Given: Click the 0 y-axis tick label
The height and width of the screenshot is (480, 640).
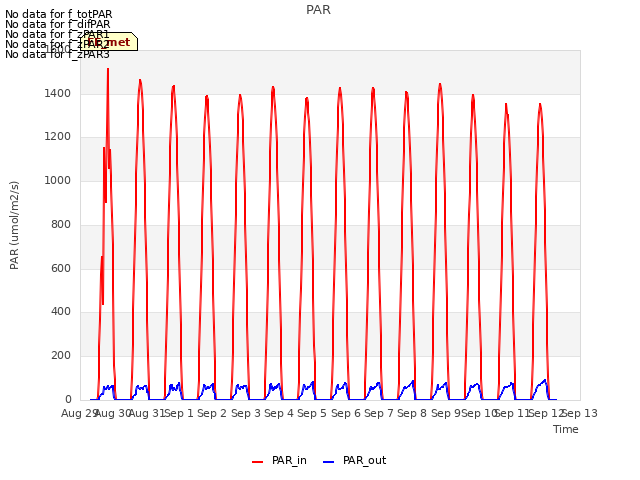Looking at the screenshot, I should pos(68,399).
